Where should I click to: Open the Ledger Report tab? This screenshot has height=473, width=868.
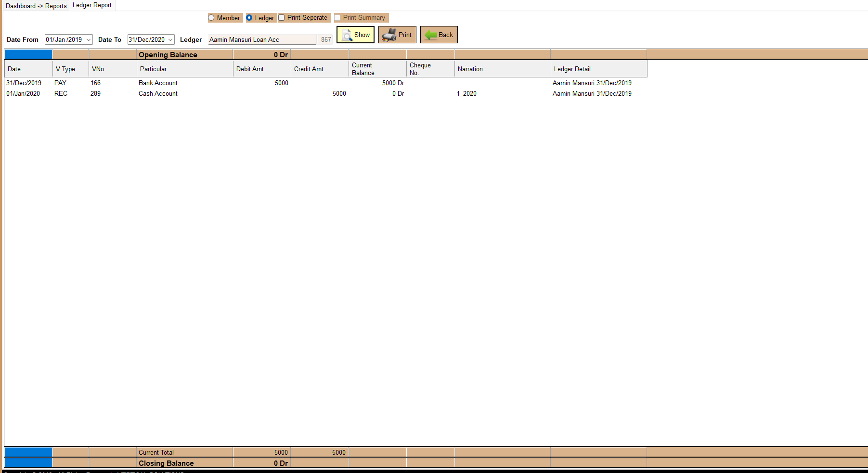coord(92,5)
